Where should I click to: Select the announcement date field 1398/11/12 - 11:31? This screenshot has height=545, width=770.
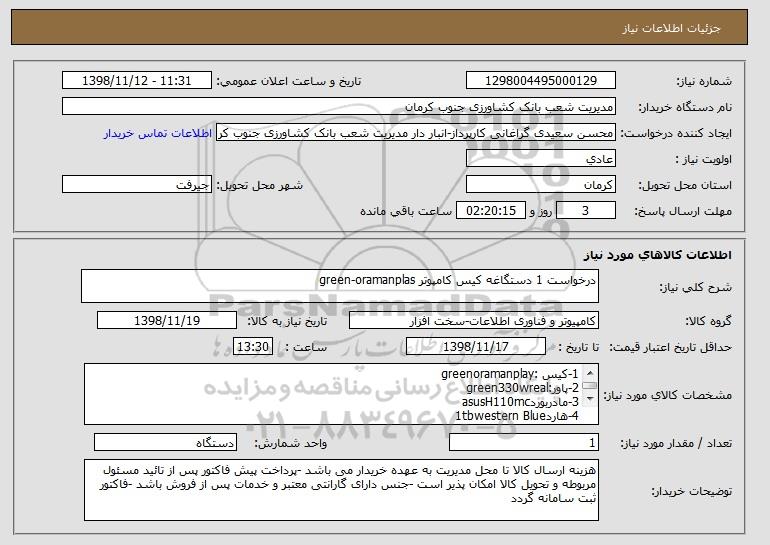[x=137, y=81]
